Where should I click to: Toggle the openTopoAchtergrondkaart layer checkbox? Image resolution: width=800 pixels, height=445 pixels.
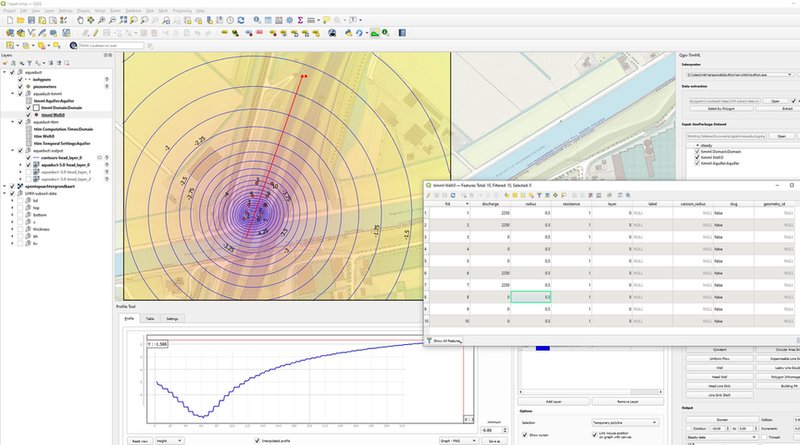click(x=12, y=187)
